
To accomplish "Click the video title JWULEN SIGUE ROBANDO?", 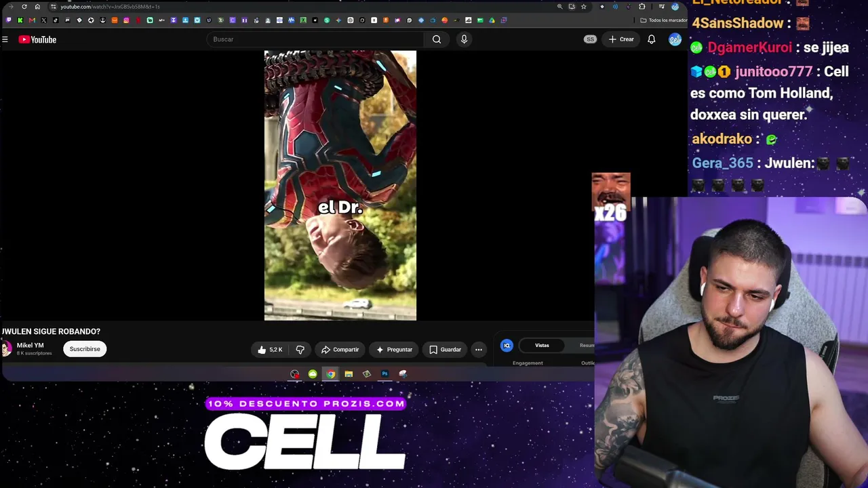I will pos(51,331).
